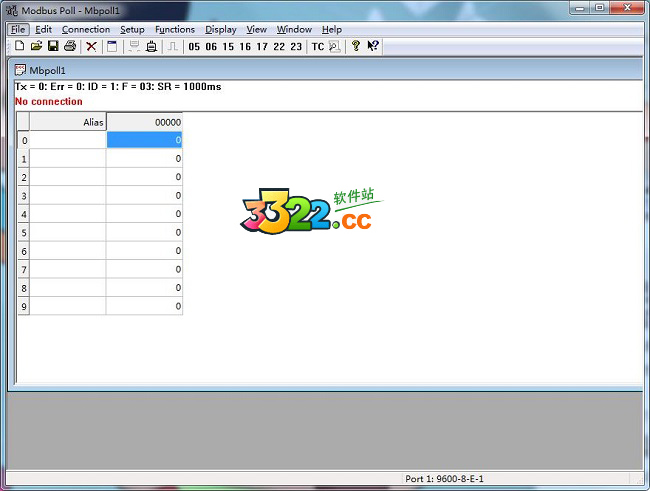This screenshot has width=650, height=491.
Task: Select the value cell in row 4
Action: click(144, 214)
